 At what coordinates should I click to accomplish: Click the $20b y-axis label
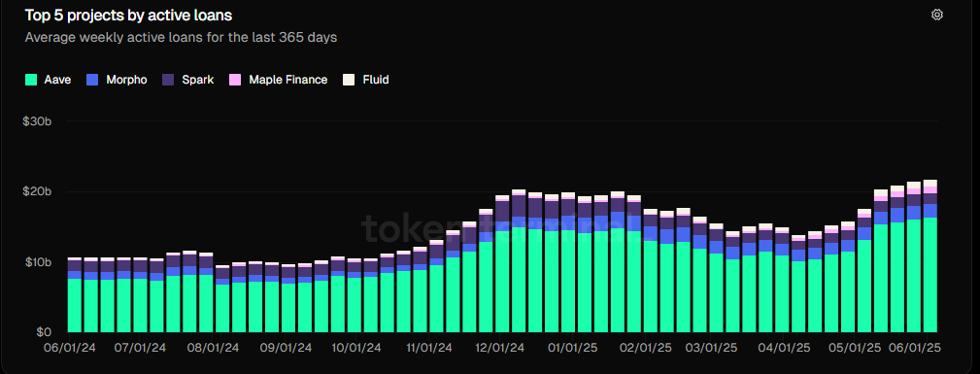click(38, 191)
